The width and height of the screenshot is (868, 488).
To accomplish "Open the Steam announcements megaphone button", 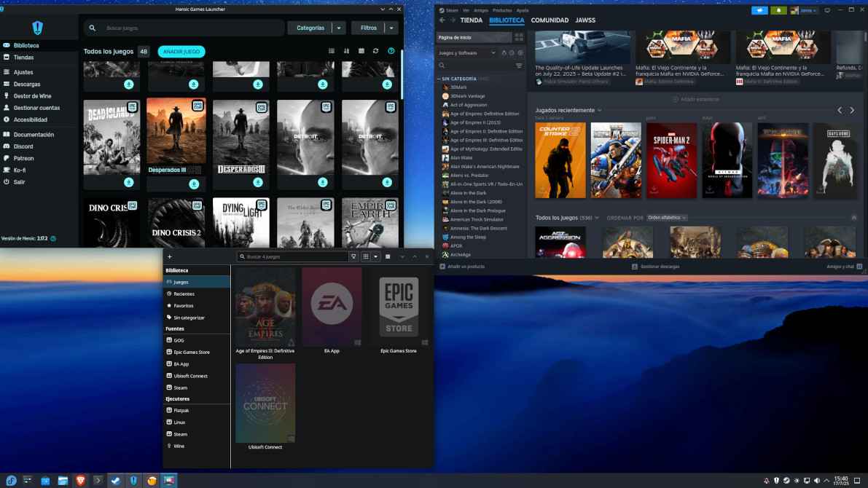I will [759, 10].
